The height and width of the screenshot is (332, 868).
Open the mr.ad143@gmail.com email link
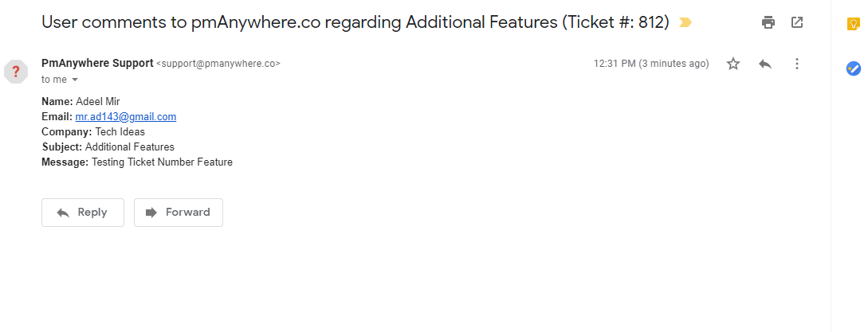pyautogui.click(x=126, y=116)
